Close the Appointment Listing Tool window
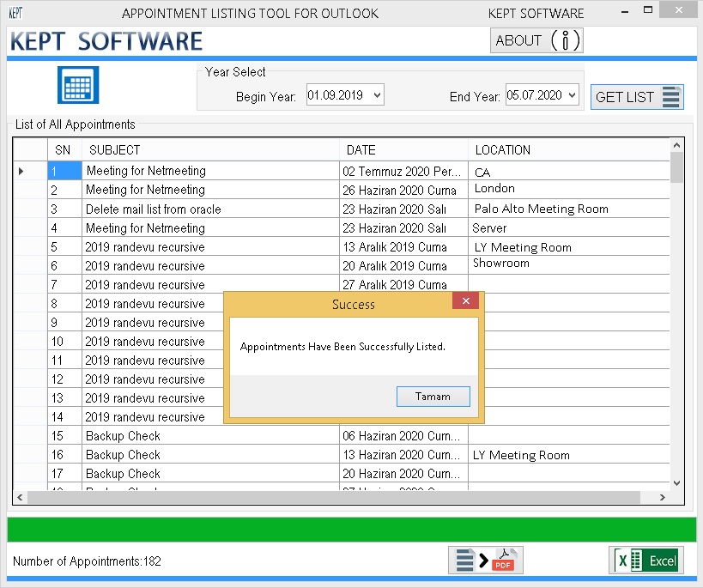Screen dimensions: 703x588 tap(679, 9)
